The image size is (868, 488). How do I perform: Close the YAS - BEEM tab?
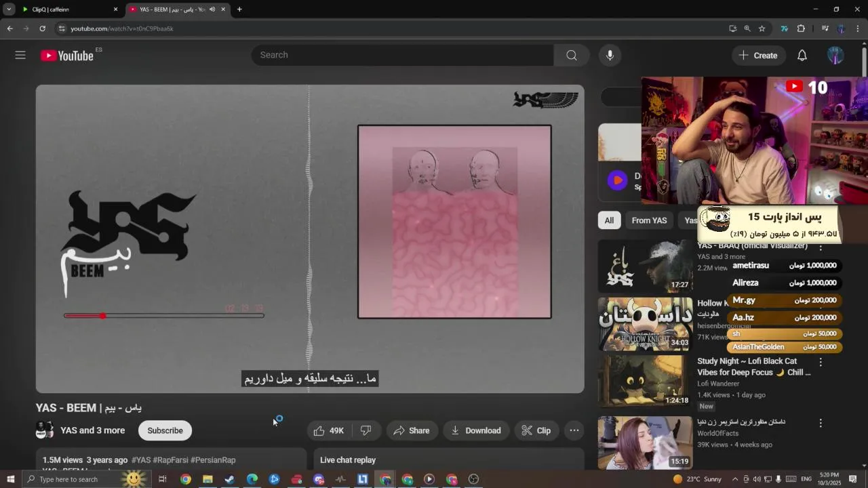click(223, 9)
